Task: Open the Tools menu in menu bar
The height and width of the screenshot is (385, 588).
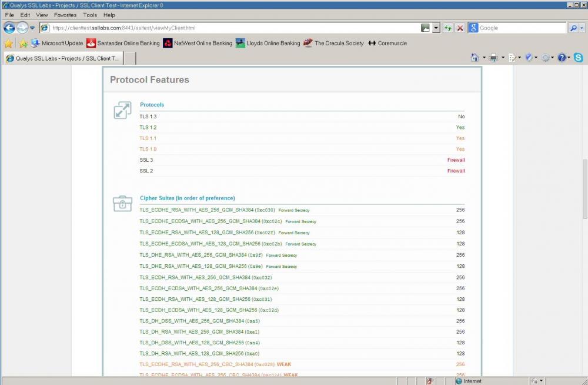Action: click(x=90, y=15)
